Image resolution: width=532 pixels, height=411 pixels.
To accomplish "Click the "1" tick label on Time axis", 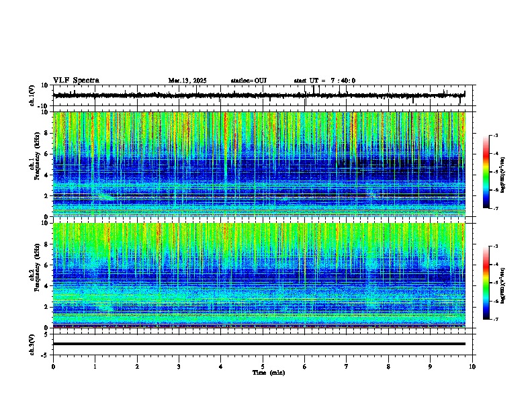I will (x=95, y=367).
